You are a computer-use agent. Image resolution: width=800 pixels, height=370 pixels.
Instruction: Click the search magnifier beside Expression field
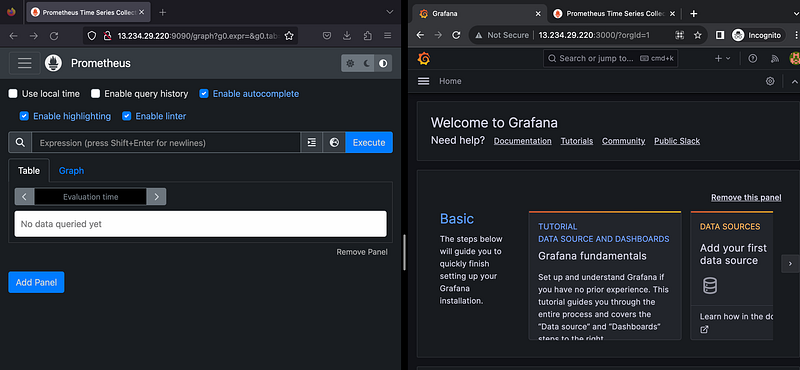[20, 142]
